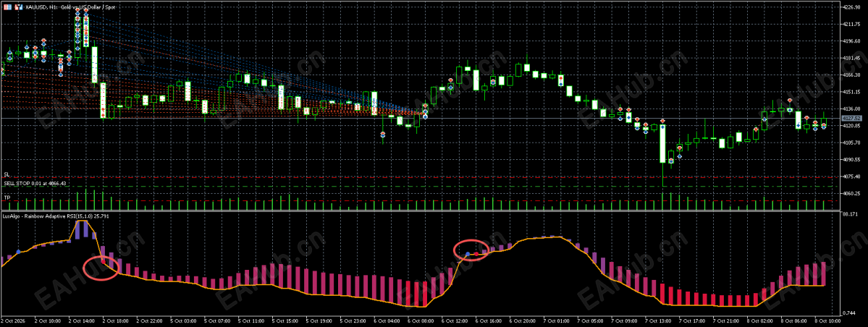Click price scale value 4196.60
The height and width of the screenshot is (327, 868).
pos(851,41)
